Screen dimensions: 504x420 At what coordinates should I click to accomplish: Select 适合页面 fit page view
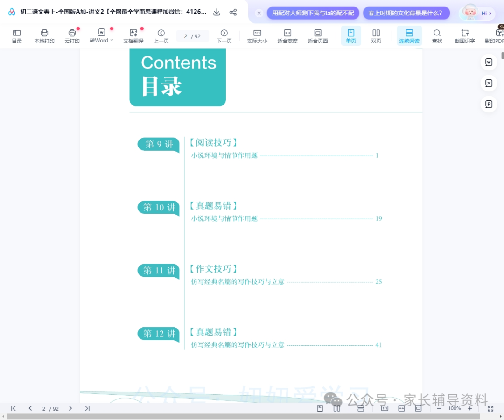tap(318, 36)
